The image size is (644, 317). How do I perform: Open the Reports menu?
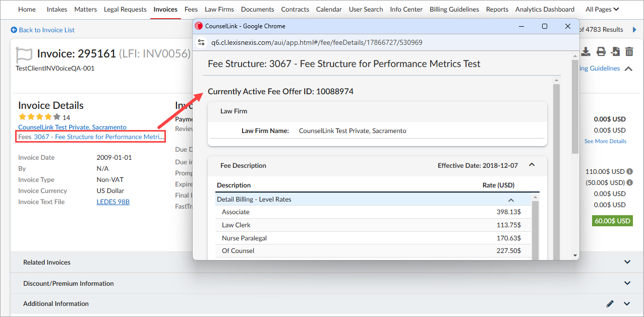497,9
